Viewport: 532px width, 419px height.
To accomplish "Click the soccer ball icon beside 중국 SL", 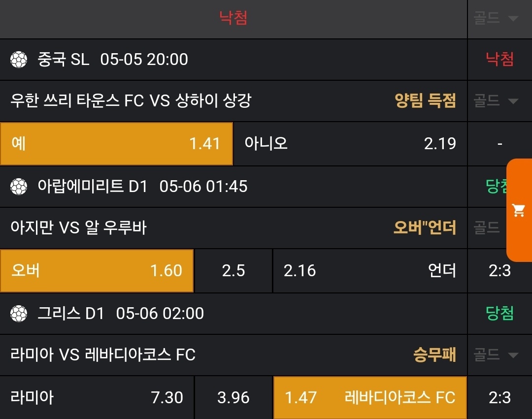I will tap(19, 60).
